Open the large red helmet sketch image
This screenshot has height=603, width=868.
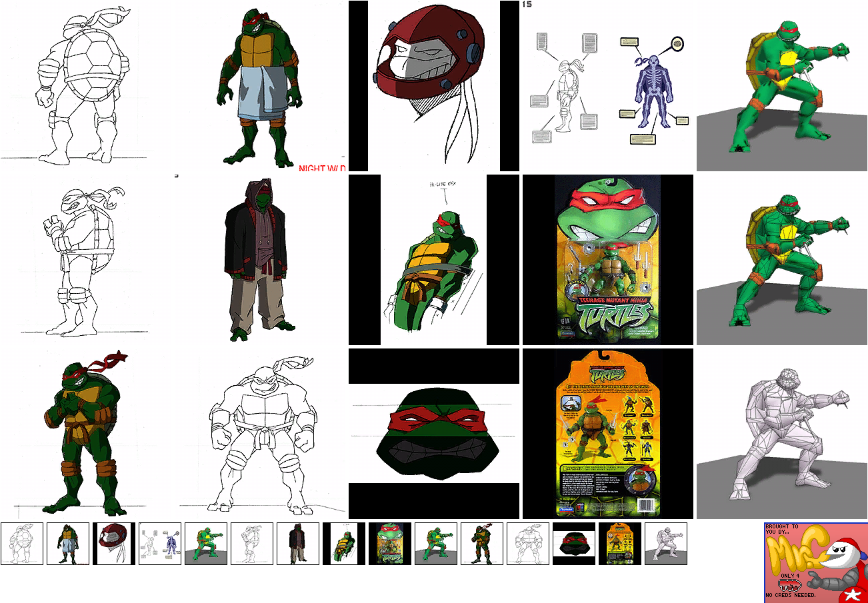point(433,85)
